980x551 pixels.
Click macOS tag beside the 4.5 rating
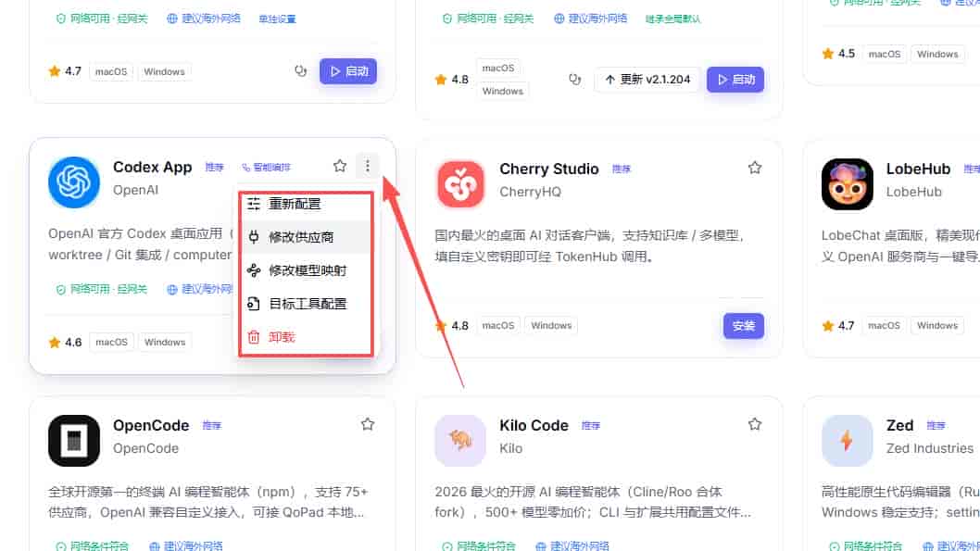click(885, 55)
